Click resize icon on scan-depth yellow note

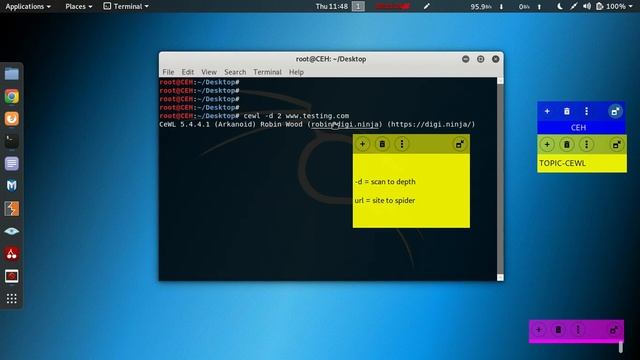460,144
